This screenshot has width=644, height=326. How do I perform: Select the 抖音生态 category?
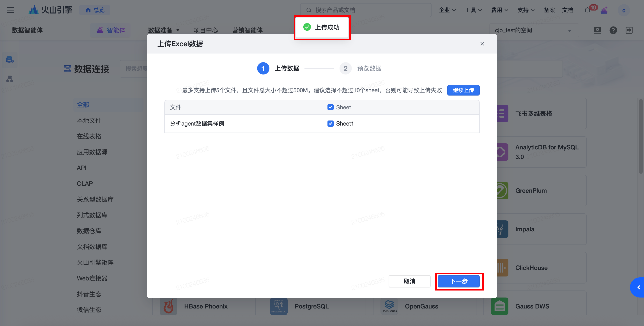[x=89, y=294]
